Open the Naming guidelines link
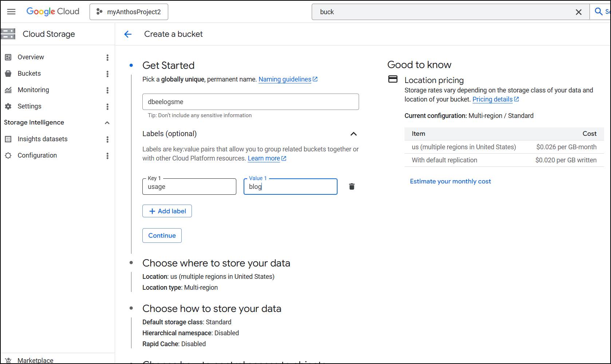 [x=285, y=79]
